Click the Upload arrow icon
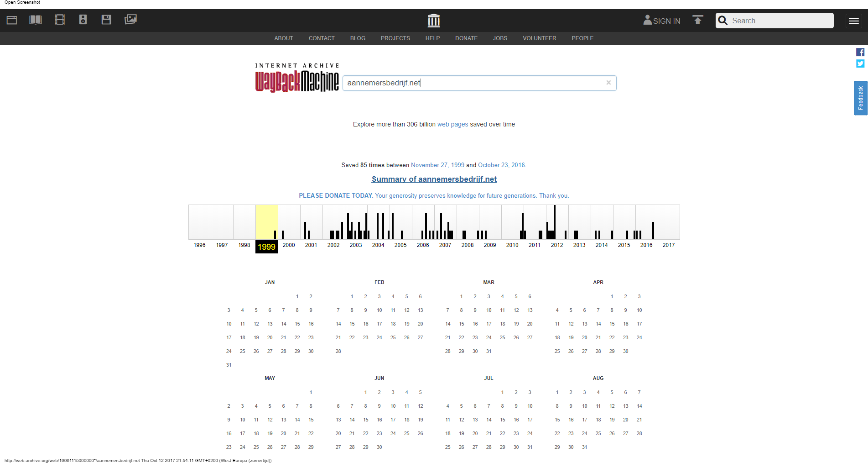 click(698, 20)
